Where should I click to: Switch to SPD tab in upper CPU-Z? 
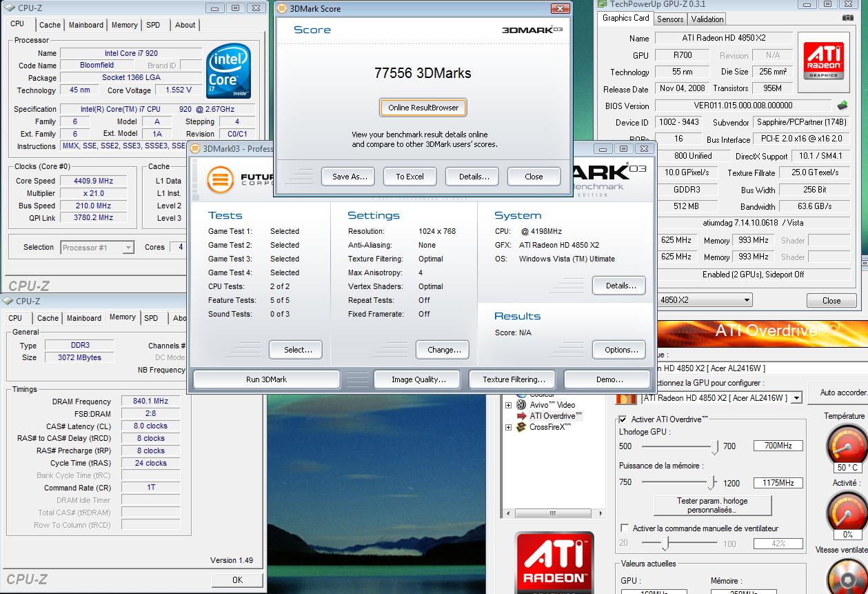tap(153, 25)
